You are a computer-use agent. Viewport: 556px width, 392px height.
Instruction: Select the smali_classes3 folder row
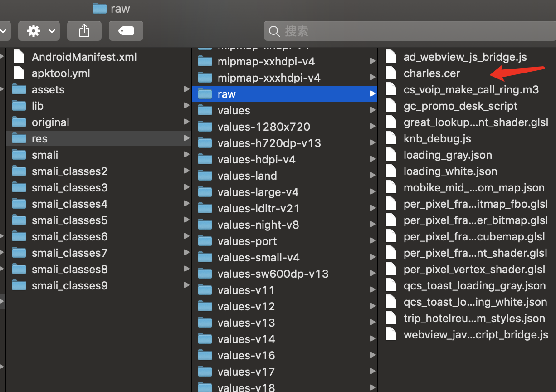tap(99, 187)
